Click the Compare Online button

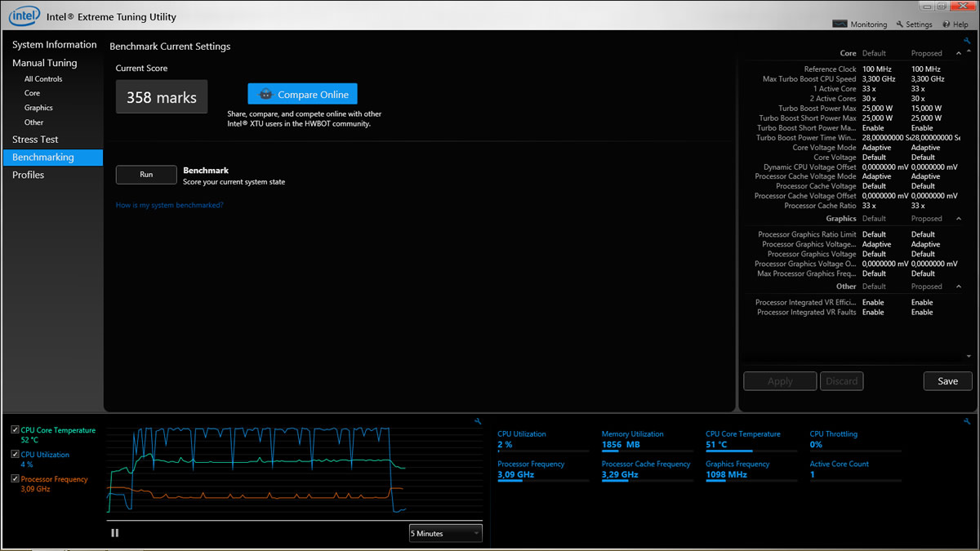302,95
